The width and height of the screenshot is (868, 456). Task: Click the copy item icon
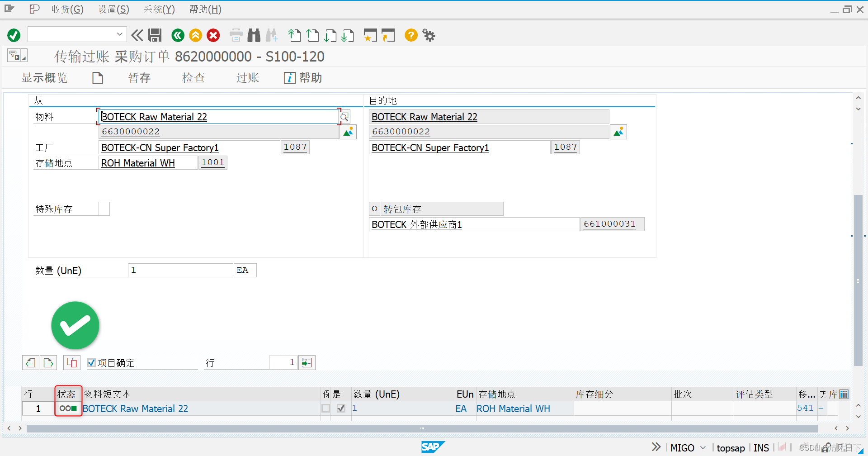(x=71, y=362)
